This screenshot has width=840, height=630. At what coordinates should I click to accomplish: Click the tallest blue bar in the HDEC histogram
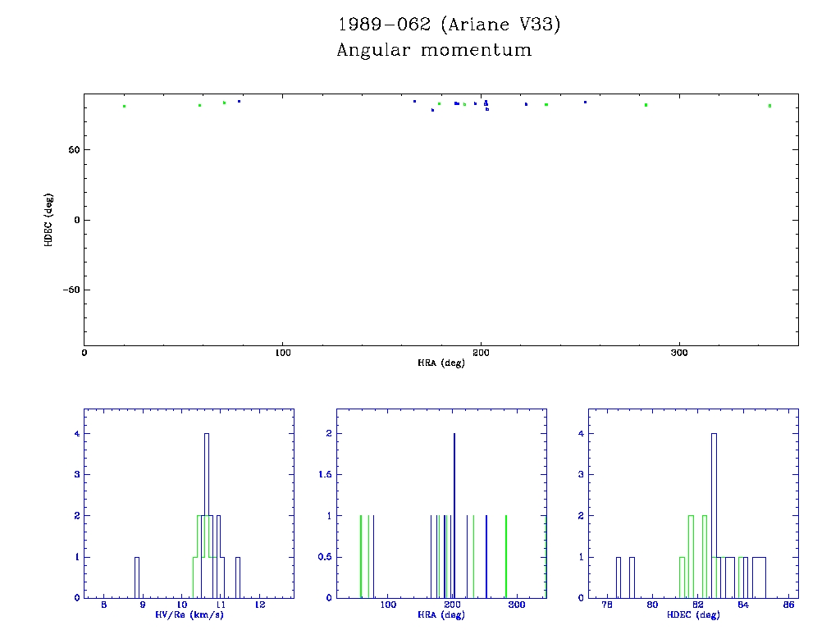pyautogui.click(x=714, y=515)
